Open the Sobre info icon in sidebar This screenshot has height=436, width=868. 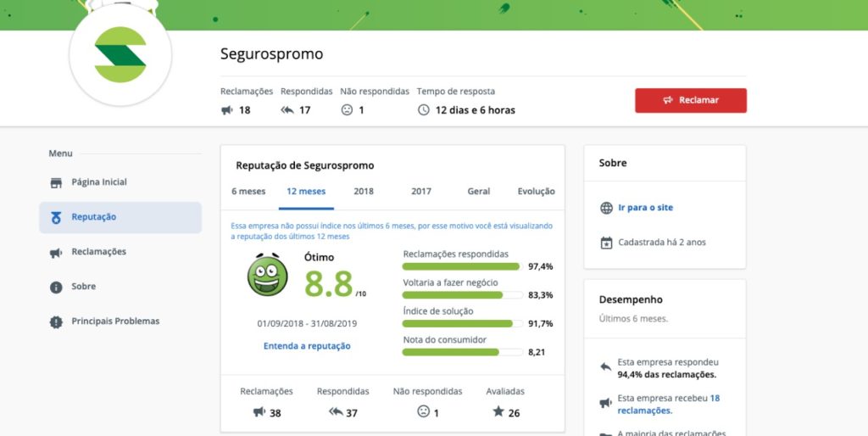coord(56,287)
